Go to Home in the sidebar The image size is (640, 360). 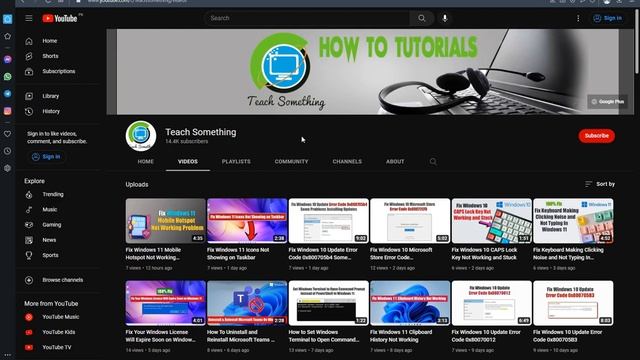[x=50, y=41]
